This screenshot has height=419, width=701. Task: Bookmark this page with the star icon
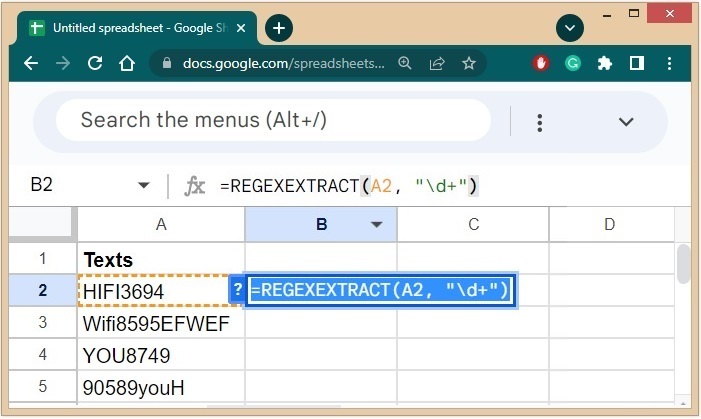point(468,63)
